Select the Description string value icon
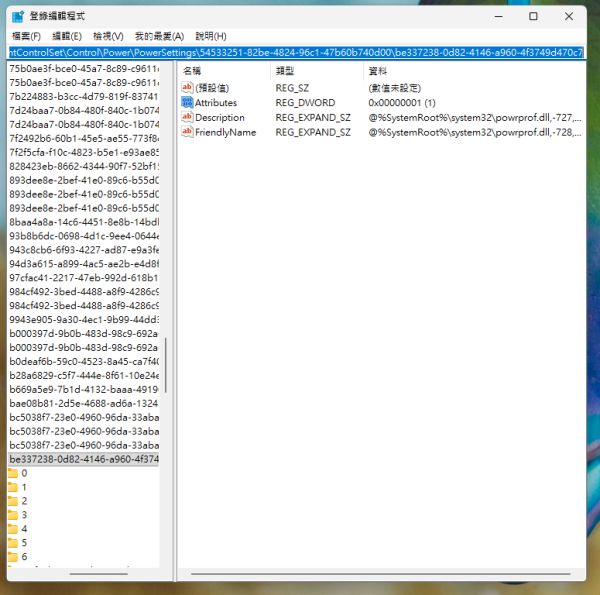Screen dimensions: 600x595 187,117
